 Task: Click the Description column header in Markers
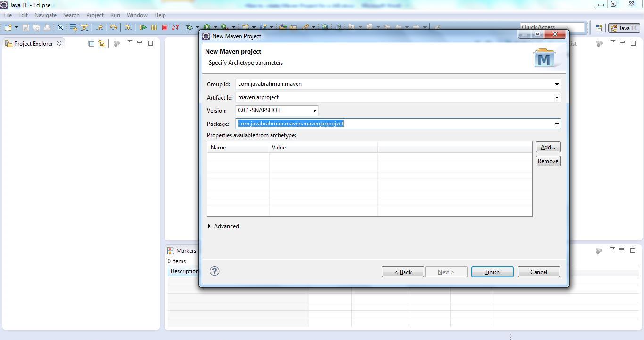184,271
